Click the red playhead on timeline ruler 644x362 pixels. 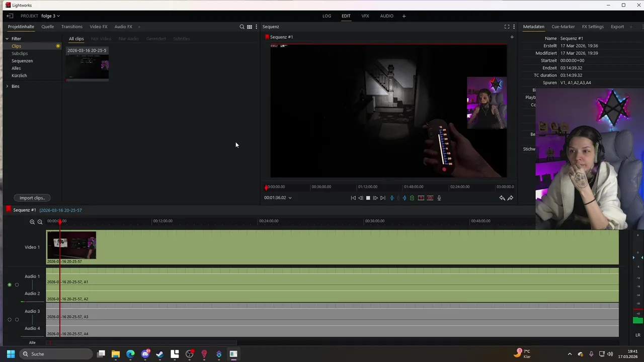pos(60,221)
